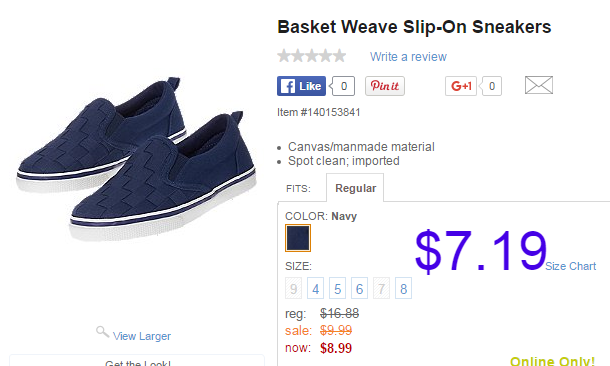Click the Google +1 share button
Image resolution: width=610 pixels, height=366 pixels.
pyautogui.click(x=461, y=86)
